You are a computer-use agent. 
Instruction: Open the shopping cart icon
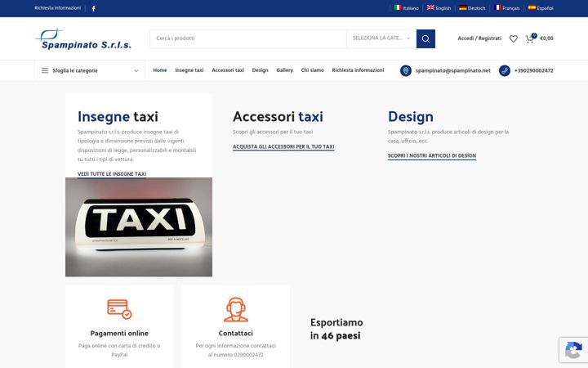(x=530, y=38)
